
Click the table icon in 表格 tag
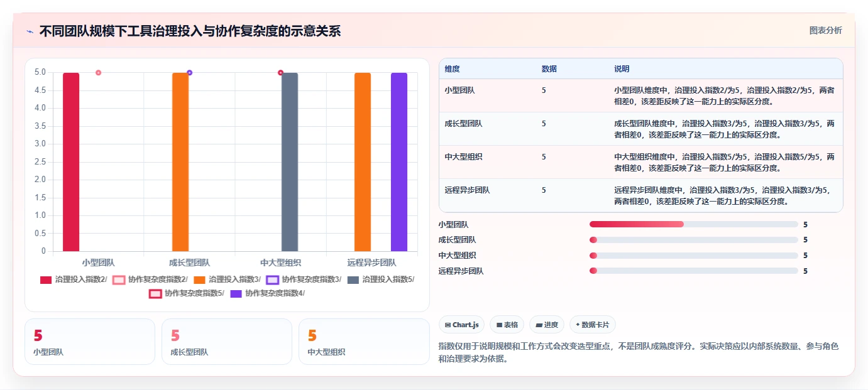499,325
